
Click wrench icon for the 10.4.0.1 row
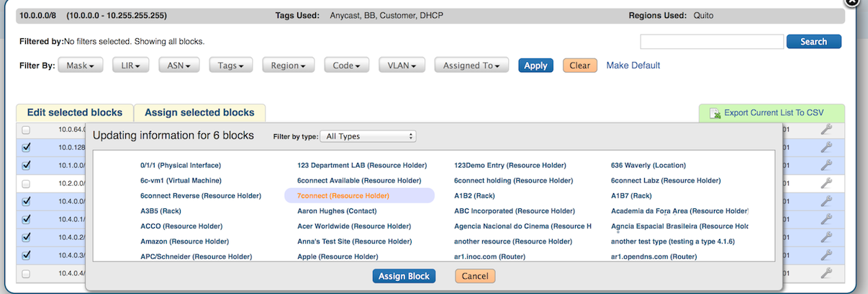(x=826, y=219)
